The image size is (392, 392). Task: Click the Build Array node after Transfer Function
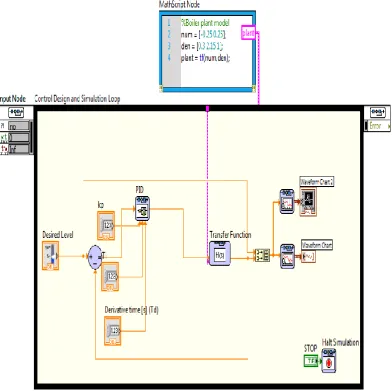tap(262, 255)
